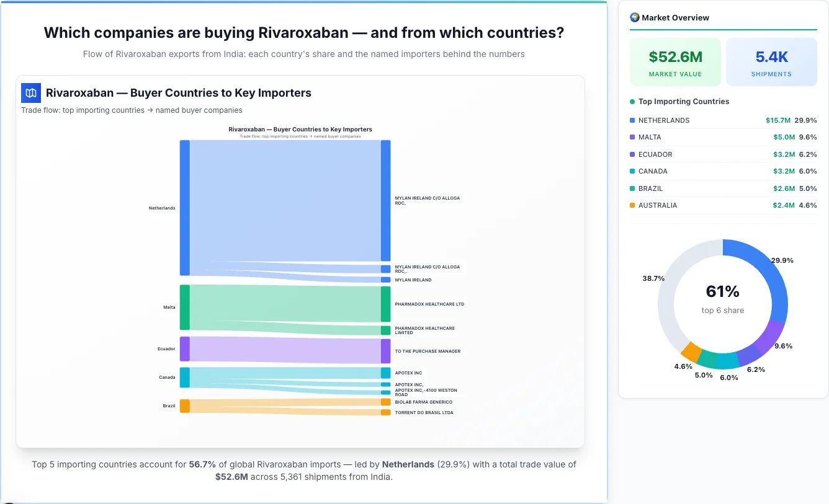This screenshot has height=504, width=829.
Task: Expand the Brazil flow in the chart
Action: [183, 406]
